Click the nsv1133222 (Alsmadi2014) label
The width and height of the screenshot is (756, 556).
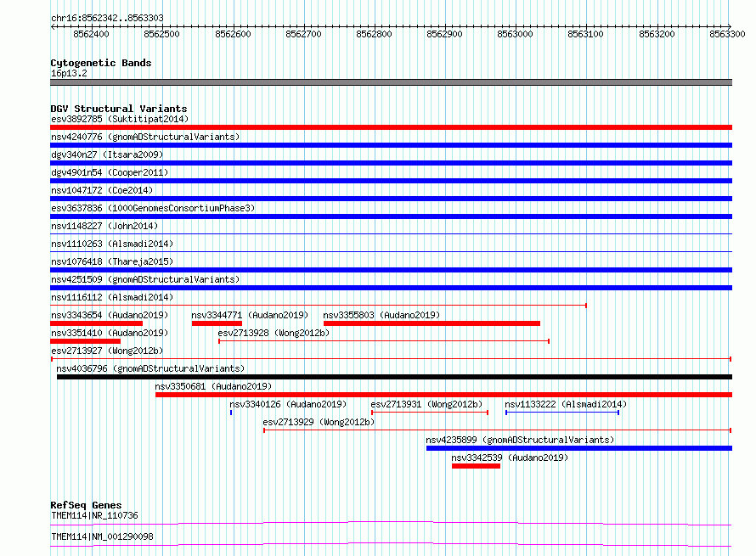click(x=566, y=404)
